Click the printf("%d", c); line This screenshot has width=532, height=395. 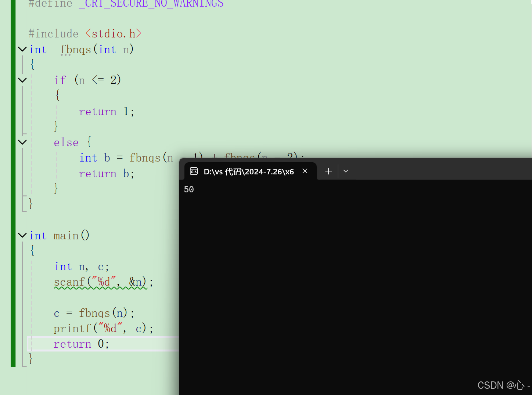103,329
